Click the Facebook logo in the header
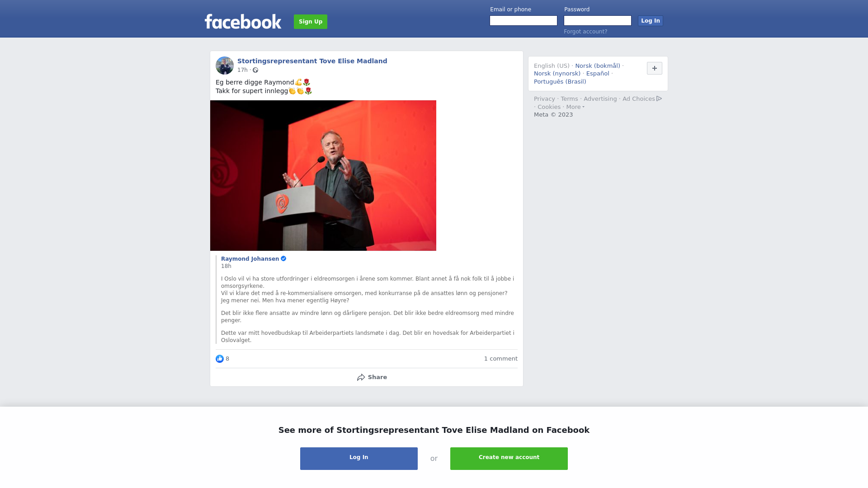This screenshot has height=488, width=868. [243, 21]
